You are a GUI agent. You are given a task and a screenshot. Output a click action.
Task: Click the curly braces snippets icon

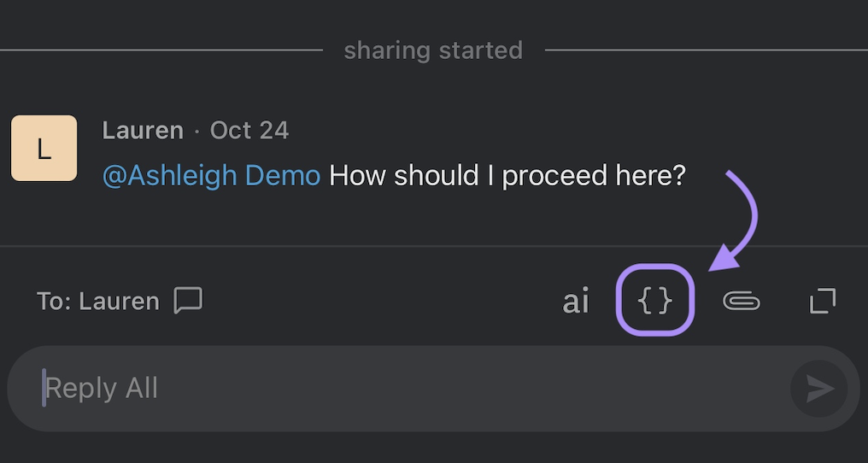[x=655, y=300]
